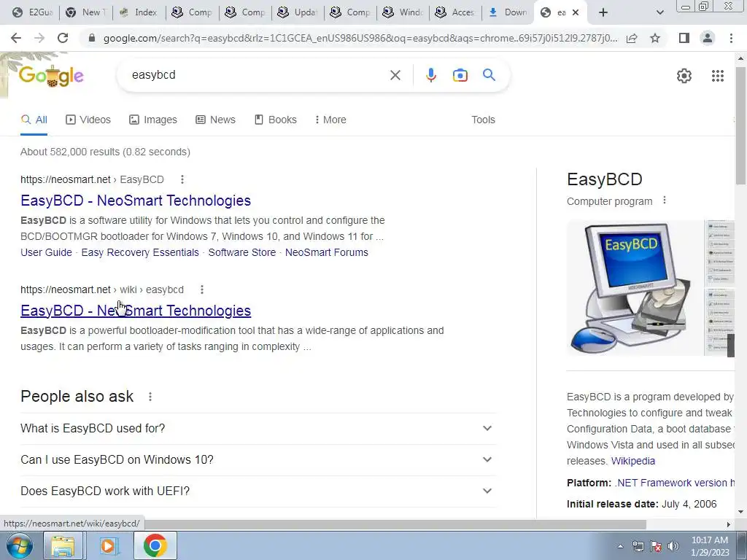Expand 'Does EasyBCD work with UEFI?'
The image size is (747, 560).
[258, 491]
